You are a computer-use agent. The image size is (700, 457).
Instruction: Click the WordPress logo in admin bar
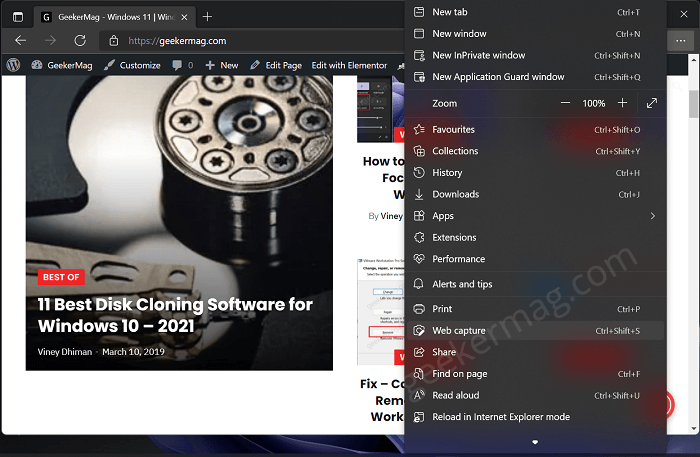pyautogui.click(x=13, y=65)
